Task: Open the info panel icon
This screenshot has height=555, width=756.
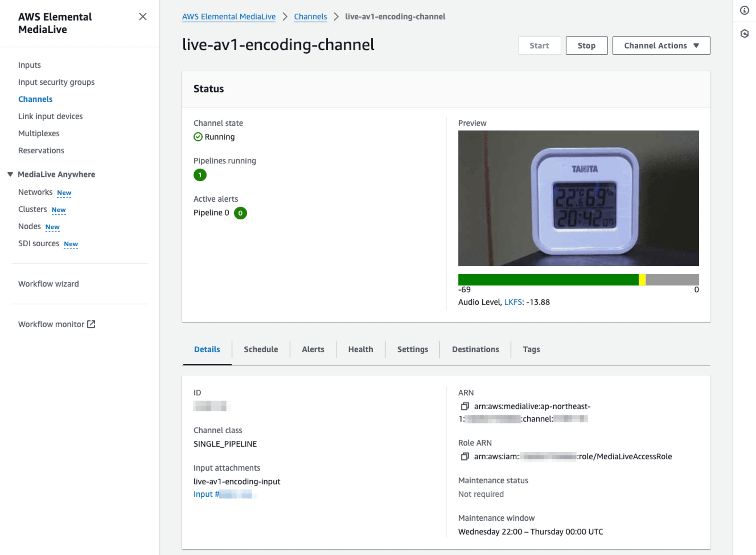Action: coord(744,10)
